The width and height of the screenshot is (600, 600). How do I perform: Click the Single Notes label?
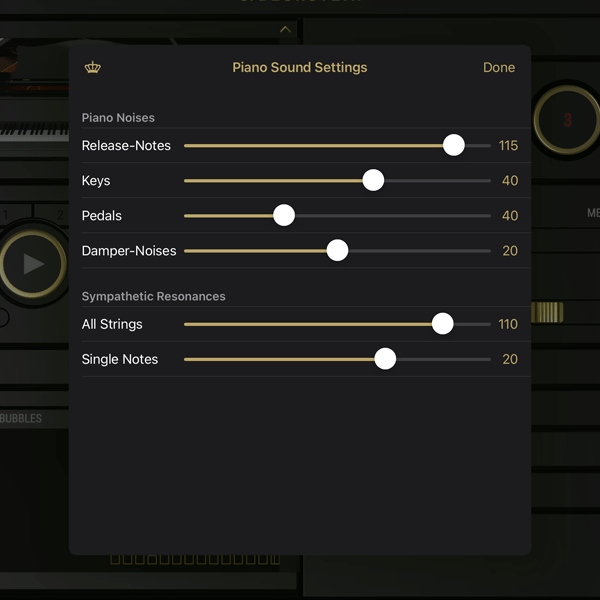[x=120, y=359]
